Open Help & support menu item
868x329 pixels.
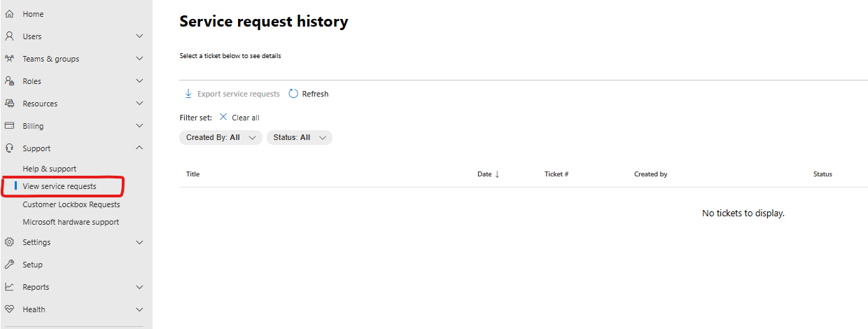click(x=50, y=169)
